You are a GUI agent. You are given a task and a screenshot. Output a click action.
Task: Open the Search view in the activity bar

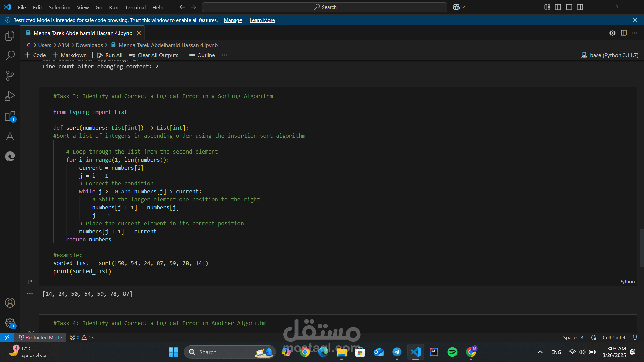coord(10,55)
